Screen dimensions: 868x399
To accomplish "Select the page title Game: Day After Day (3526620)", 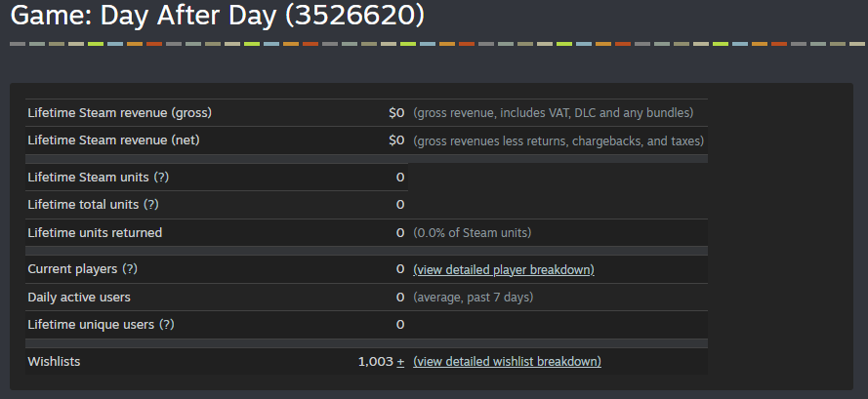I will point(218,16).
